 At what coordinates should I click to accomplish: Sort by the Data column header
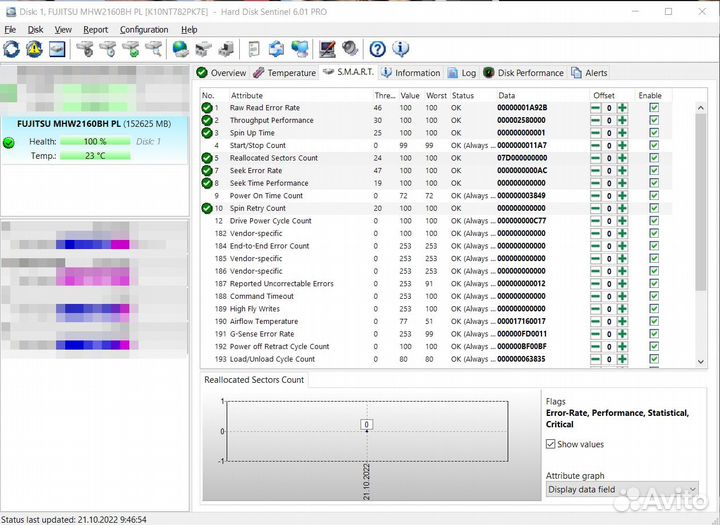tap(543, 96)
